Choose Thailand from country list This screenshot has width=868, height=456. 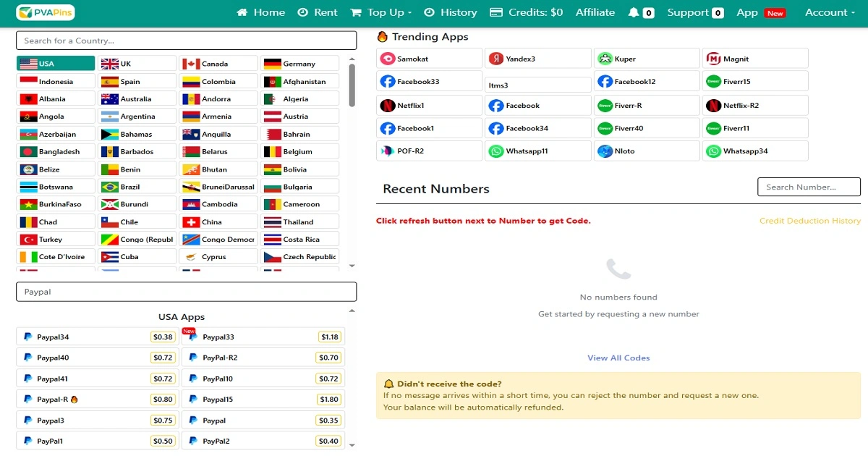300,221
